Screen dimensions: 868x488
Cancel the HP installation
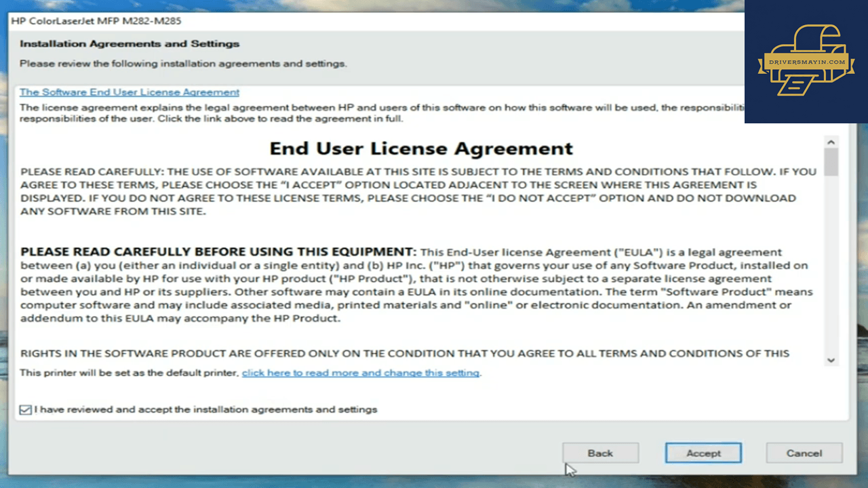coord(804,453)
